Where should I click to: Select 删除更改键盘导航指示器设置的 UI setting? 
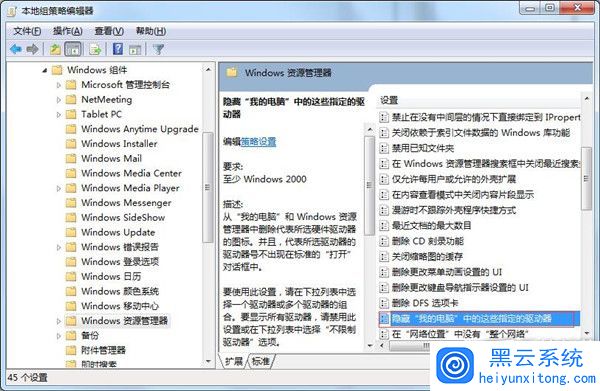(x=460, y=287)
